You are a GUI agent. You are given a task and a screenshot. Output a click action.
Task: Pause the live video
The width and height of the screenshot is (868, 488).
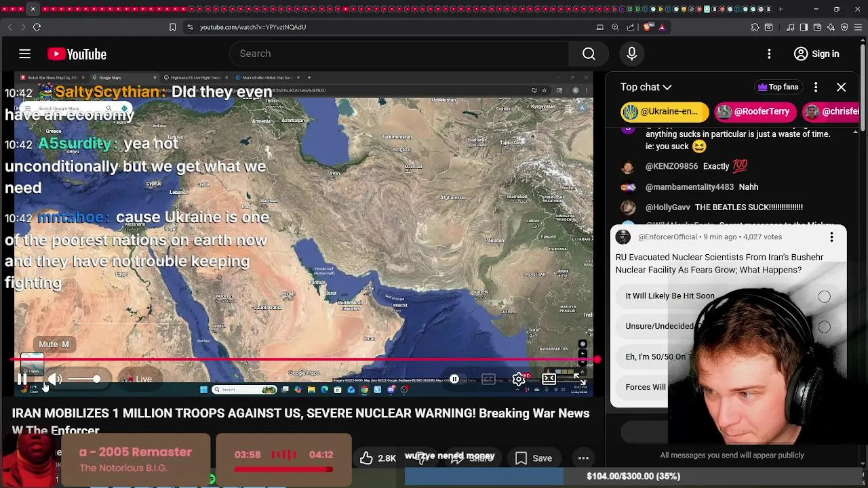22,380
